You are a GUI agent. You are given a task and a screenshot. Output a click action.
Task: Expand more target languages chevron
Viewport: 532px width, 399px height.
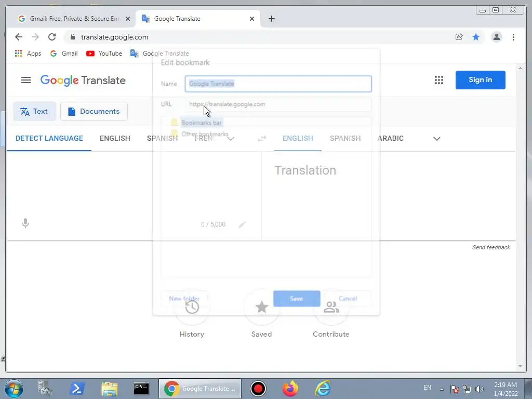[436, 138]
